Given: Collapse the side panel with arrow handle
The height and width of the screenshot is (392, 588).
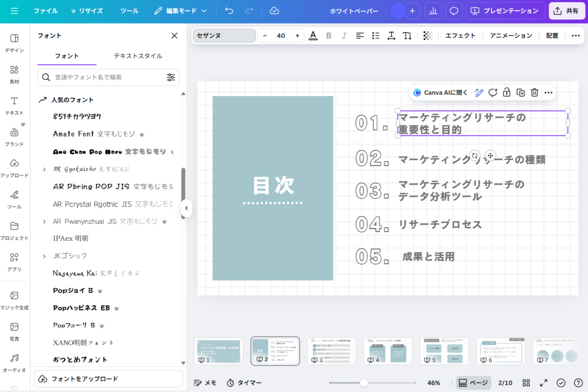Looking at the screenshot, I should (187, 208).
